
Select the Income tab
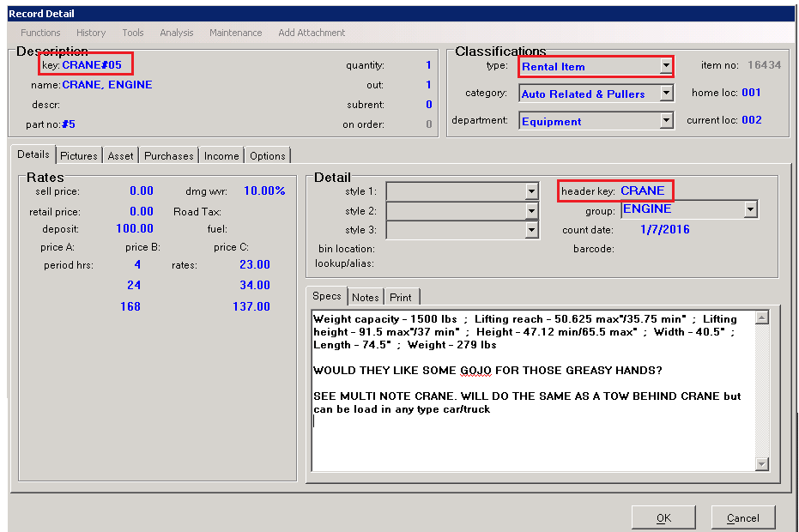(221, 155)
